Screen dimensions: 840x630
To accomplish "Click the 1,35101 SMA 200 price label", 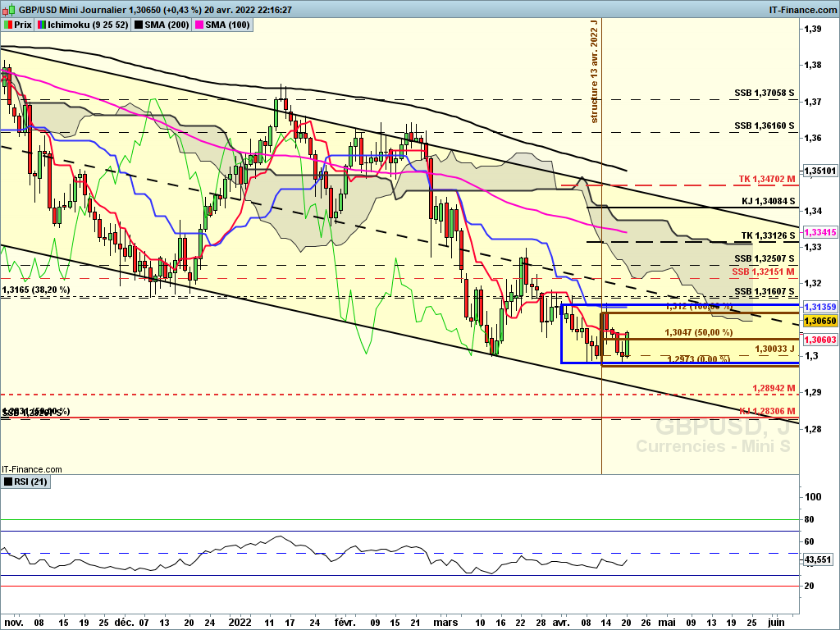I will [x=819, y=171].
